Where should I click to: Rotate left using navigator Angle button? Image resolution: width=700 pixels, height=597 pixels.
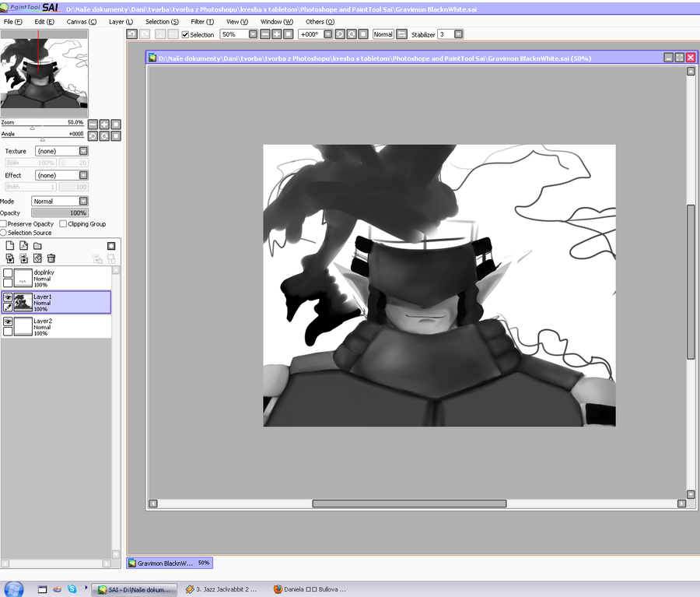[x=93, y=136]
